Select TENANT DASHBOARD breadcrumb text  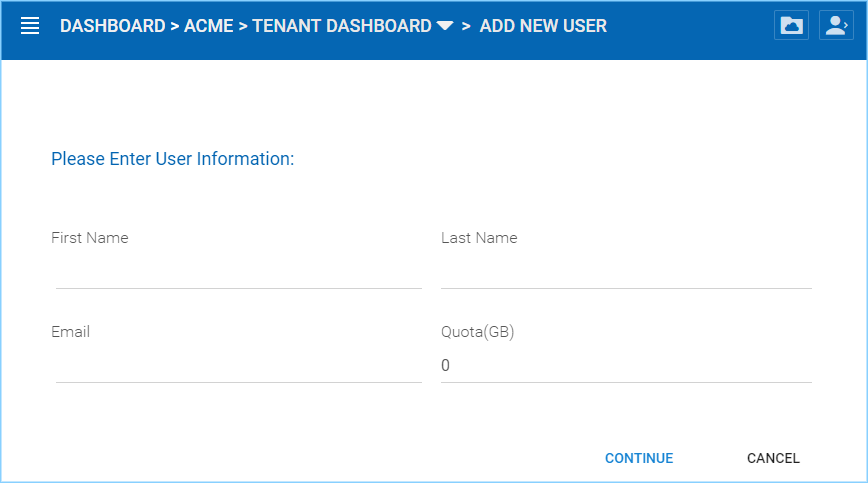342,26
